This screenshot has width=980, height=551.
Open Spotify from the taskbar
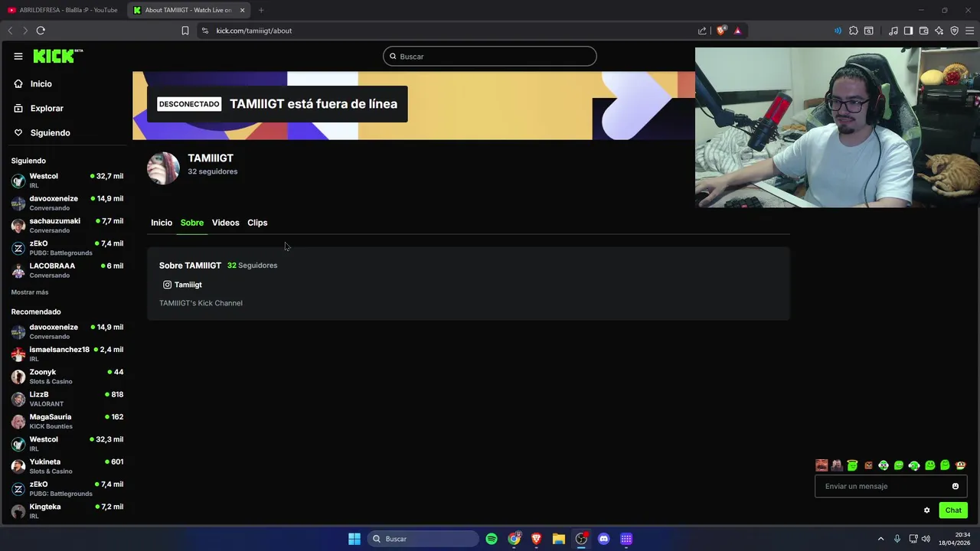[492, 539]
